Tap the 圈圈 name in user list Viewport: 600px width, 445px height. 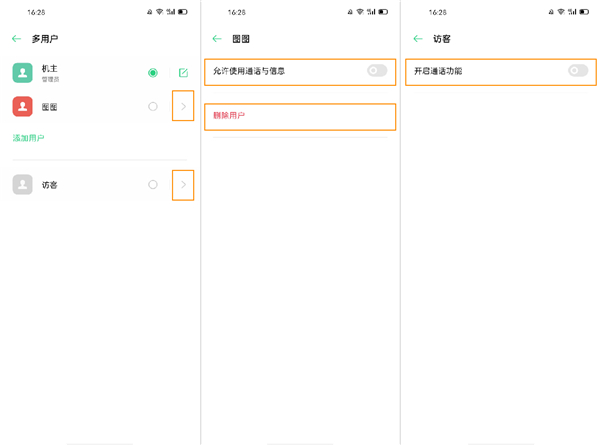pyautogui.click(x=50, y=106)
